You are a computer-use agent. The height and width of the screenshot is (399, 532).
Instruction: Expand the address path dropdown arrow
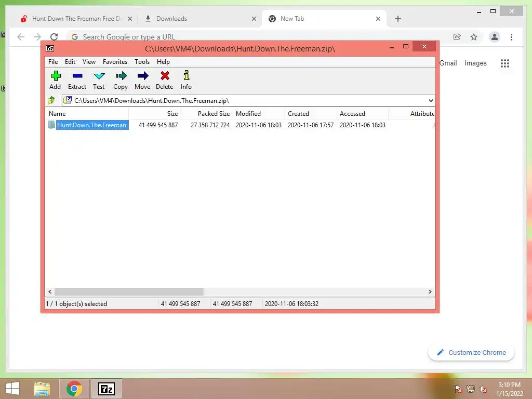[431, 101]
